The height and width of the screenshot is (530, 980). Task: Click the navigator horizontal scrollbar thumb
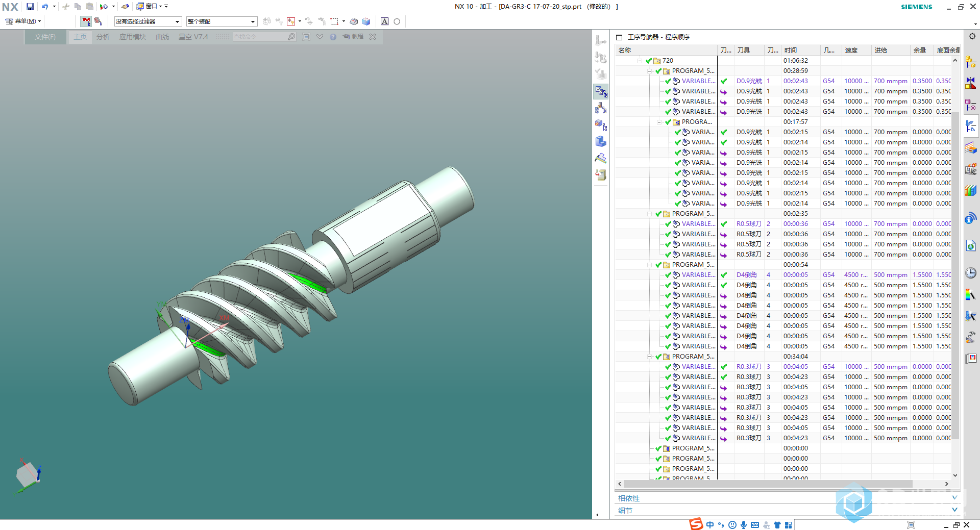(x=768, y=484)
